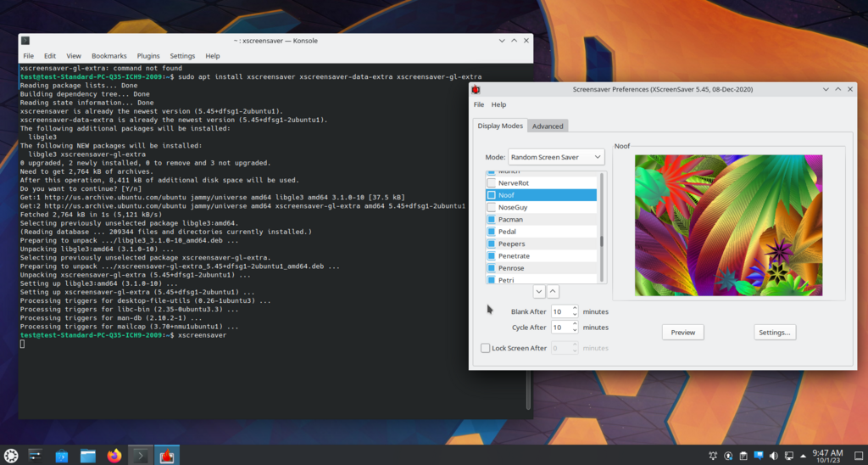
Task: Check the NerveRot screensaver checkbox
Action: pyautogui.click(x=492, y=182)
